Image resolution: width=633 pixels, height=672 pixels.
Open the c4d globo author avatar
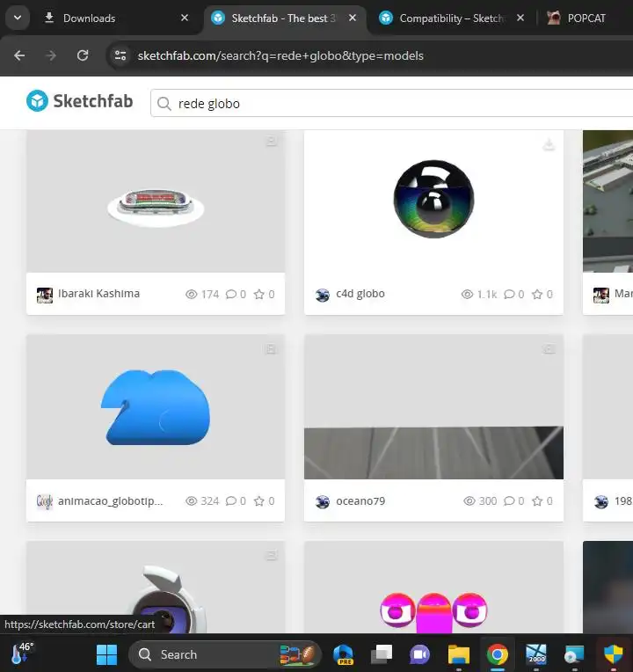click(323, 295)
